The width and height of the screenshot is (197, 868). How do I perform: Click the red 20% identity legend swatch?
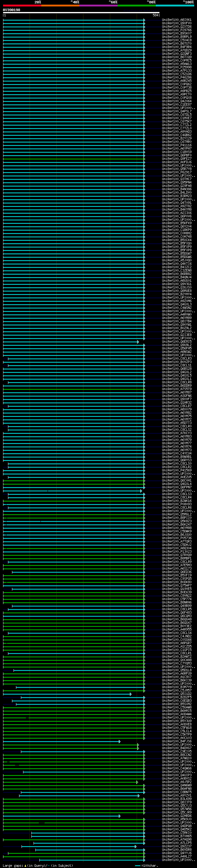[22, 6]
